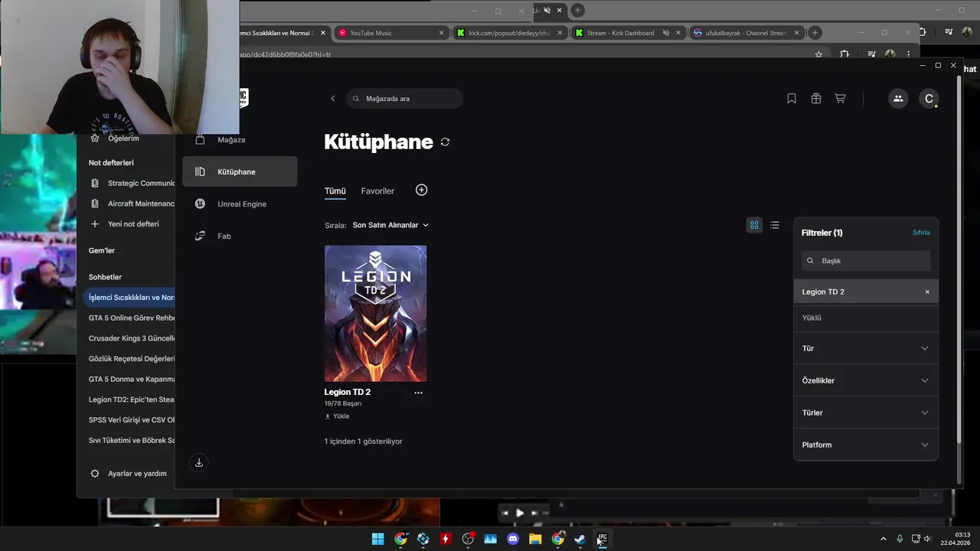Open the Windows Start menu
Screen dimensions: 980x551
[x=377, y=539]
